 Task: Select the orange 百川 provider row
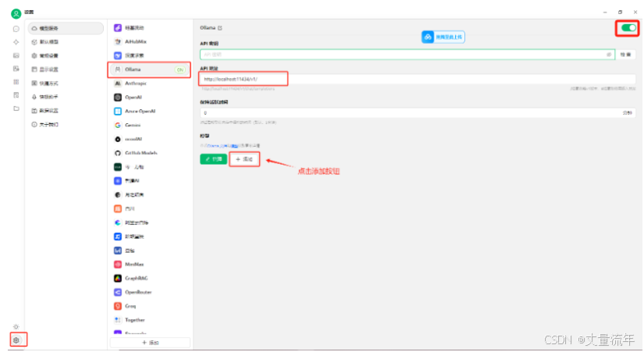[150, 208]
